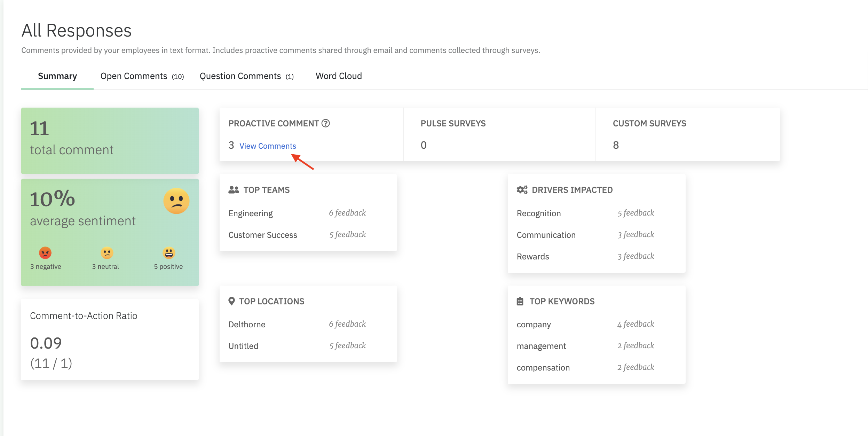The image size is (868, 436).
Task: Open the Open Comments tab
Action: [x=142, y=76]
